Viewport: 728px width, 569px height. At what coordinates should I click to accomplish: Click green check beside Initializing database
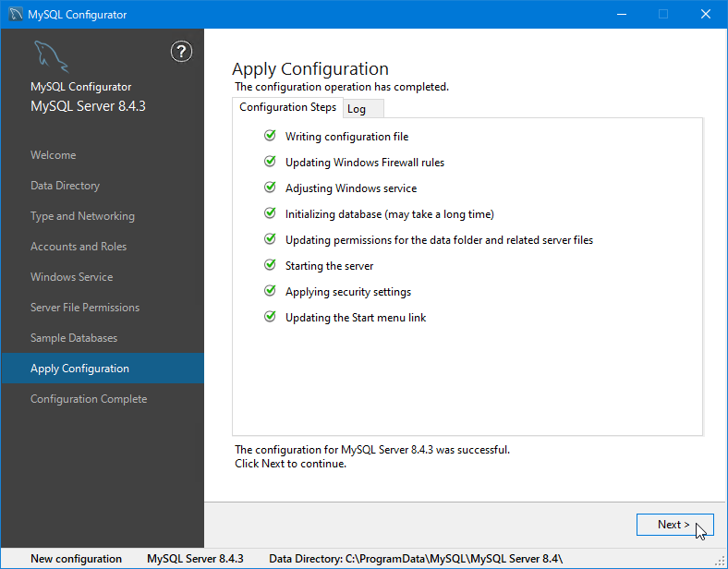[270, 213]
